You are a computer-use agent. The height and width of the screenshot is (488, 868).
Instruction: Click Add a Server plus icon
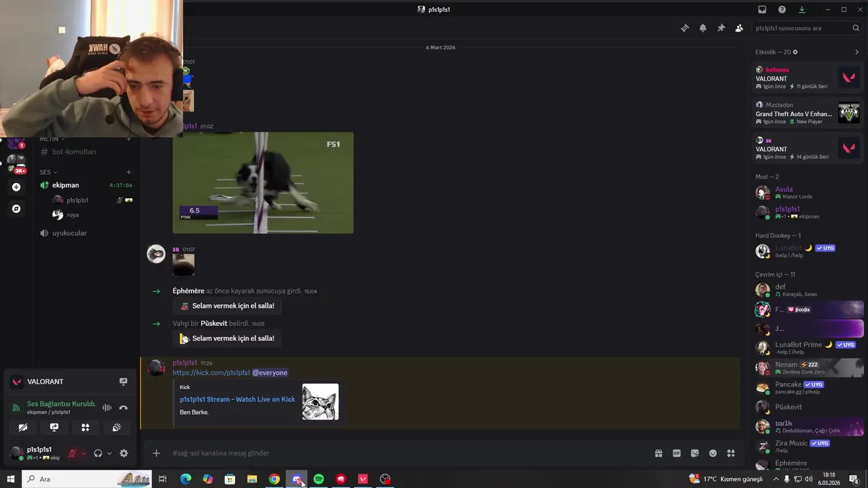[x=16, y=187]
